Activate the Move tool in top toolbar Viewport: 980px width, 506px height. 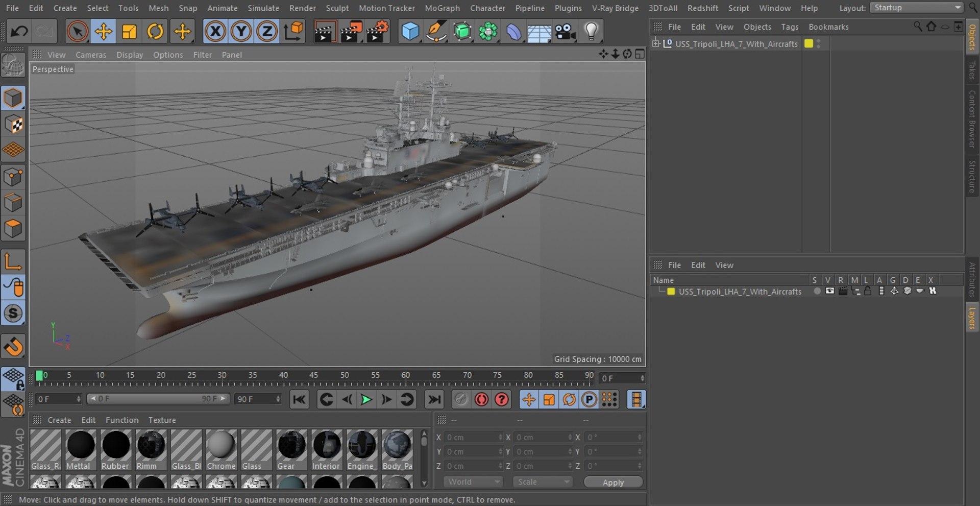[x=103, y=32]
